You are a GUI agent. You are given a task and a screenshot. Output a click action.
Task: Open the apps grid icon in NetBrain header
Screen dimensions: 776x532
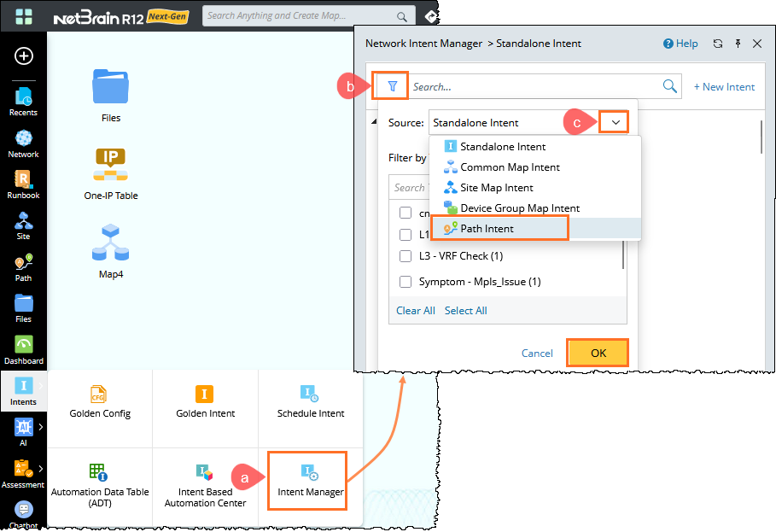click(24, 16)
